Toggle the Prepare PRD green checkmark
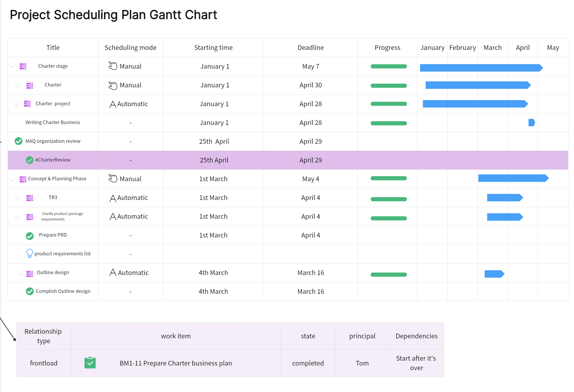574x392 pixels. point(30,236)
